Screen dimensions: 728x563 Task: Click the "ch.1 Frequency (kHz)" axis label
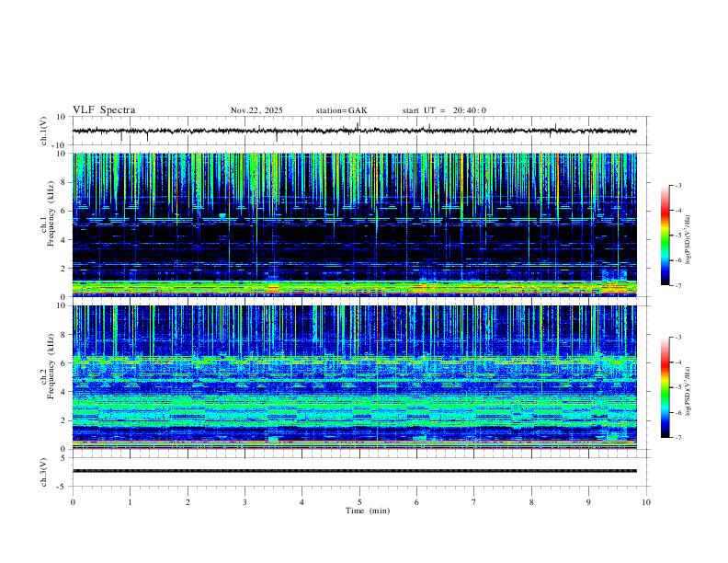tap(48, 214)
